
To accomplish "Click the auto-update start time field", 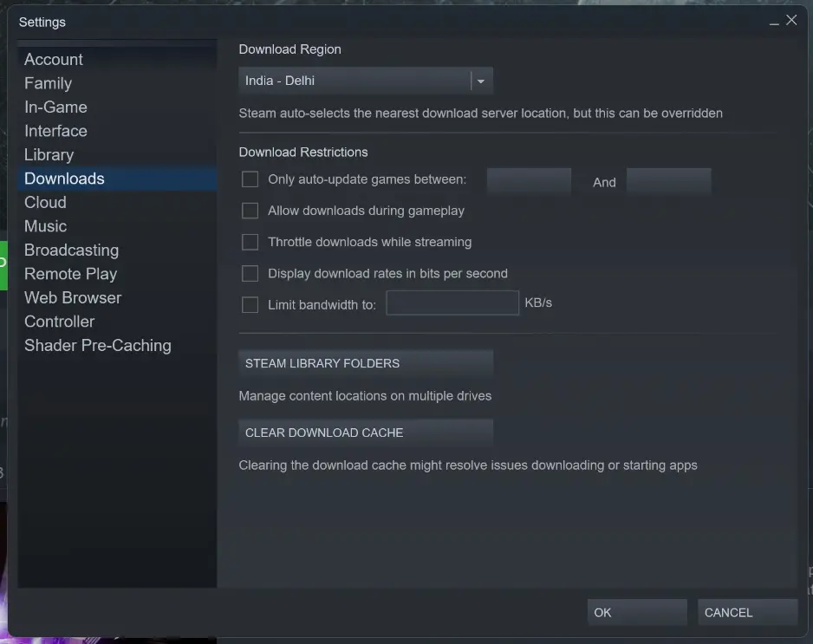I will [530, 181].
